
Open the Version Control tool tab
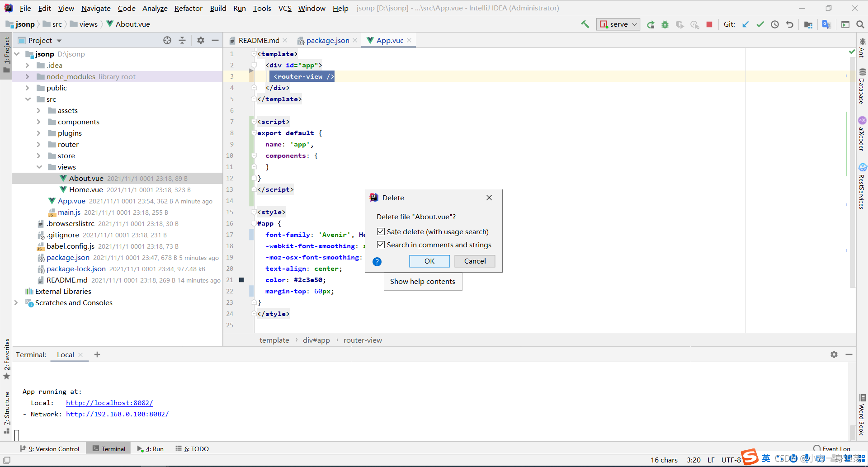point(50,448)
